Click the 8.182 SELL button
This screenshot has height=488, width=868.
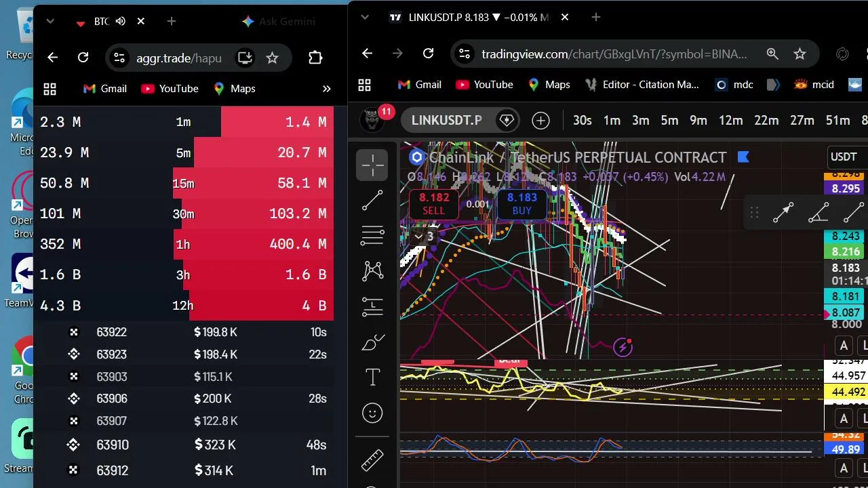coord(434,204)
